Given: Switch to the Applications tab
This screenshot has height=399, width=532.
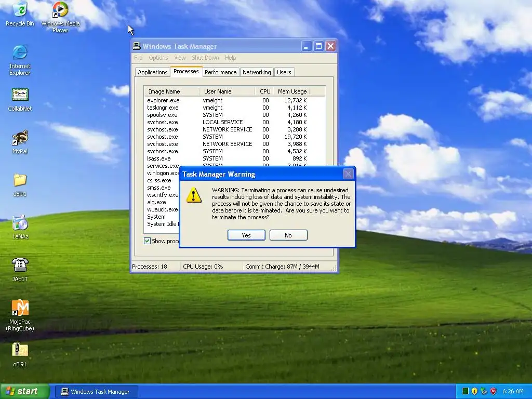Looking at the screenshot, I should [152, 72].
